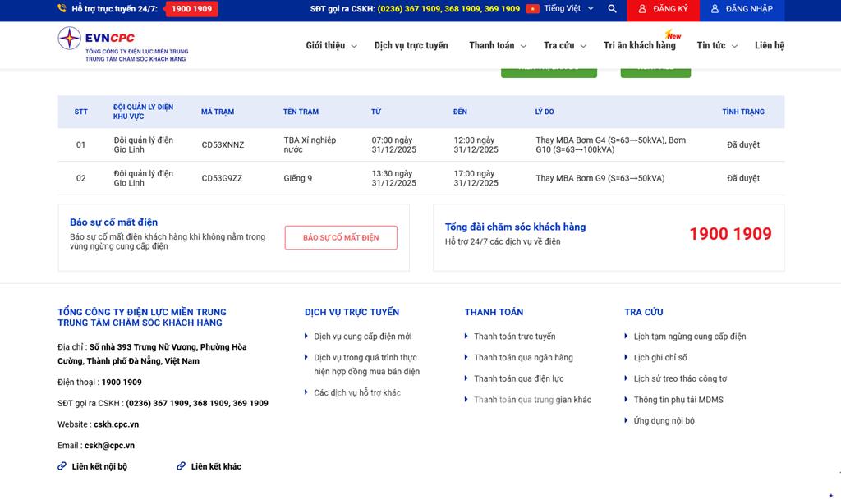841x504 pixels.
Task: Open Dịch vụ trực tuyến menu item
Action: click(x=411, y=46)
